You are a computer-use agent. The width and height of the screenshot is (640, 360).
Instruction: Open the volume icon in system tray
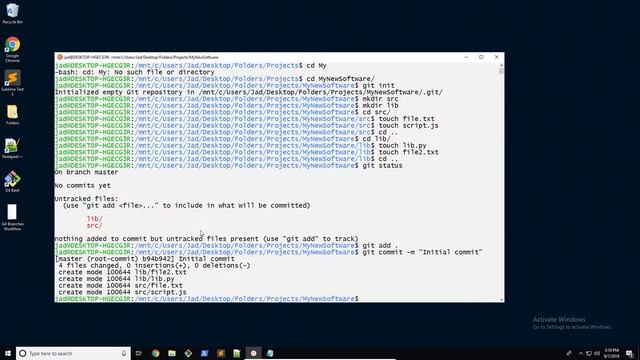pyautogui.click(x=597, y=353)
